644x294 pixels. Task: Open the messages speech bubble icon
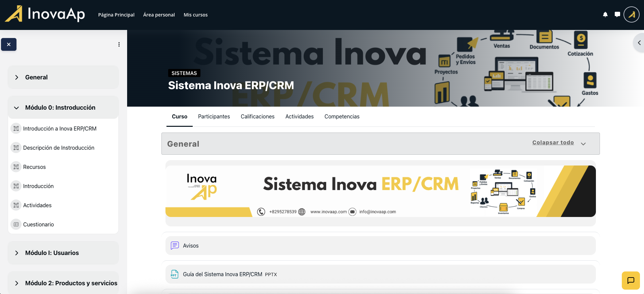coord(617,14)
